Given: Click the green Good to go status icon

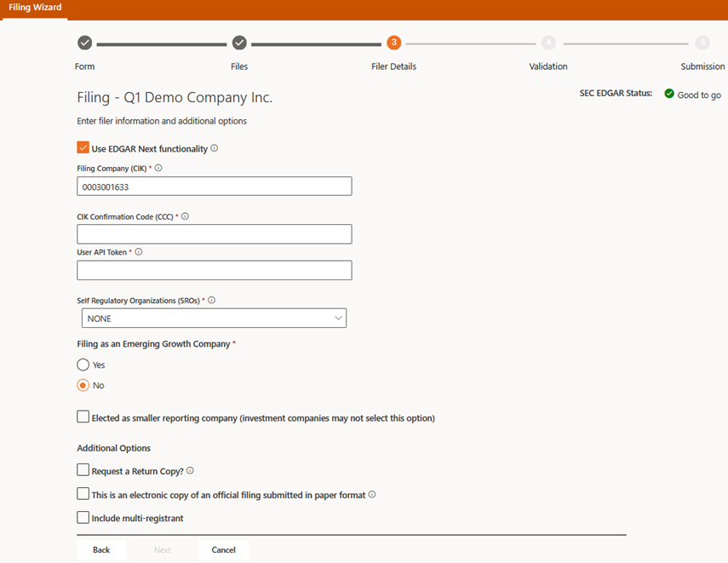Looking at the screenshot, I should pos(669,94).
